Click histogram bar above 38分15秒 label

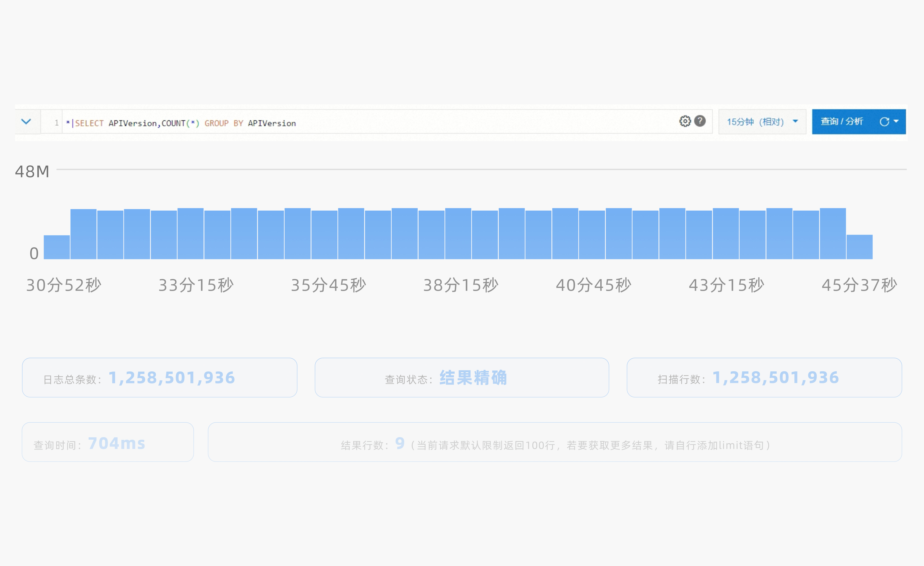pos(458,233)
